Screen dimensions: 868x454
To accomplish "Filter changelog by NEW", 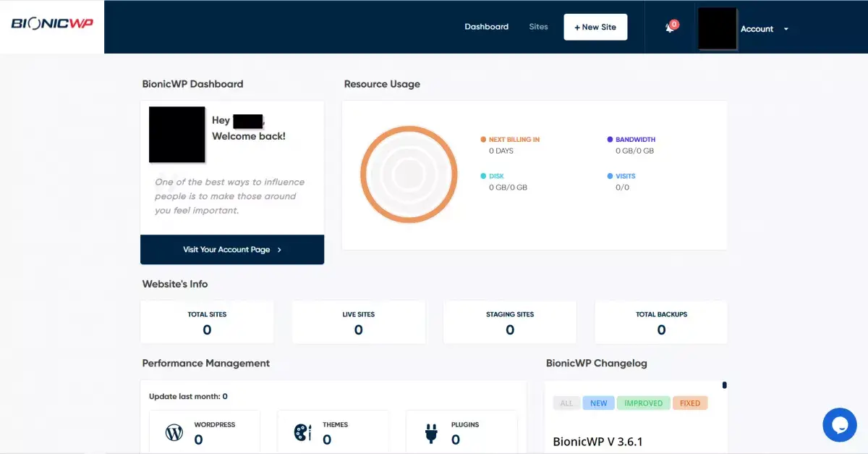I will pos(599,403).
